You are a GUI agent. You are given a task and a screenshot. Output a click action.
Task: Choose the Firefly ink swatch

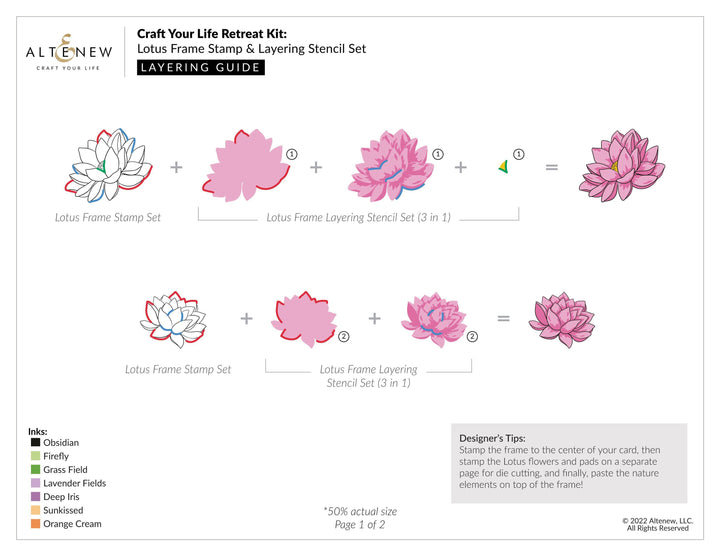35,456
